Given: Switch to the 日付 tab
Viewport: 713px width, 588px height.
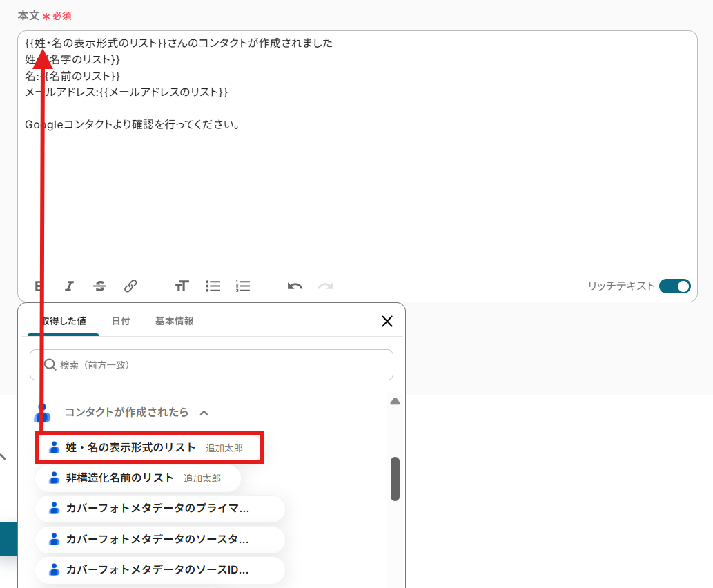Looking at the screenshot, I should 121,321.
